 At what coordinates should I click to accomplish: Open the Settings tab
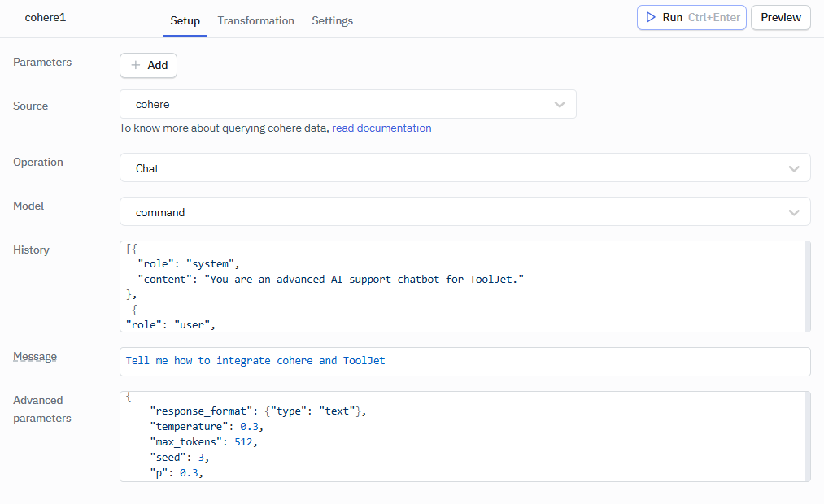[x=332, y=20]
